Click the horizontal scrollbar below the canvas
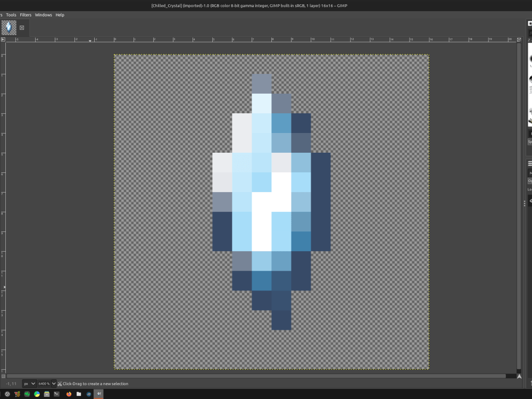This screenshot has width=532, height=399. click(x=261, y=376)
